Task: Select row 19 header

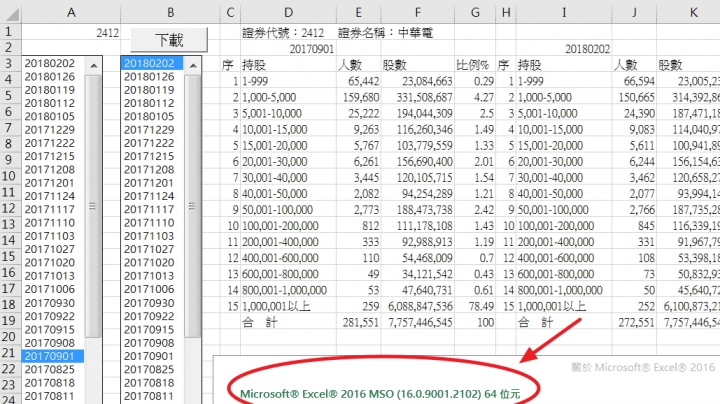Action: (9, 321)
